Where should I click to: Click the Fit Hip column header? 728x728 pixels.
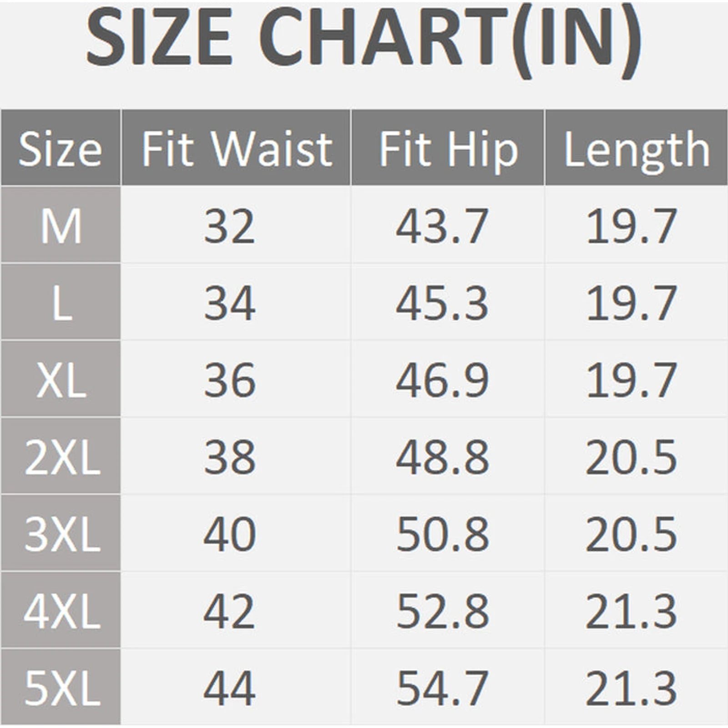pyautogui.click(x=448, y=149)
